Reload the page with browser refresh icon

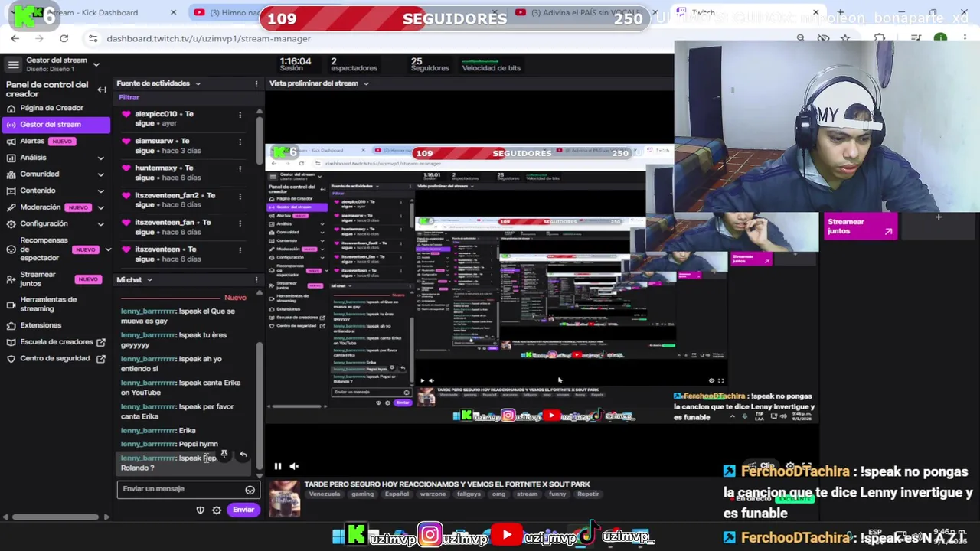(64, 38)
